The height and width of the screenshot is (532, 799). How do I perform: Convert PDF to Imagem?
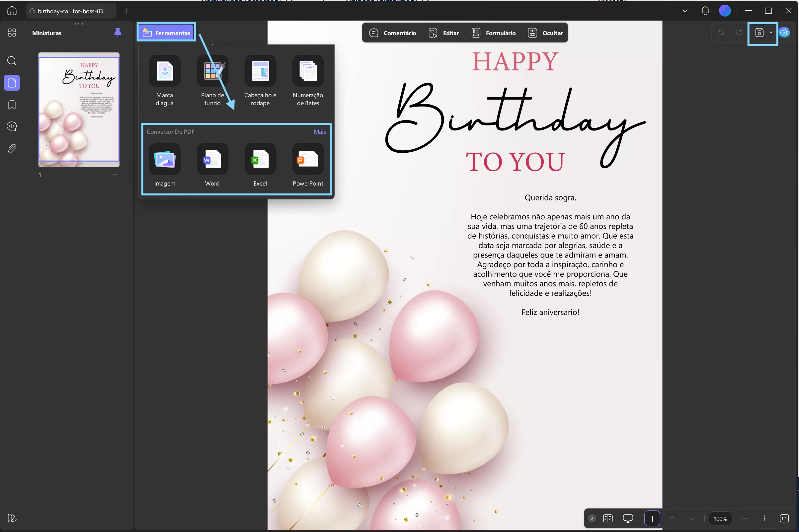(165, 165)
